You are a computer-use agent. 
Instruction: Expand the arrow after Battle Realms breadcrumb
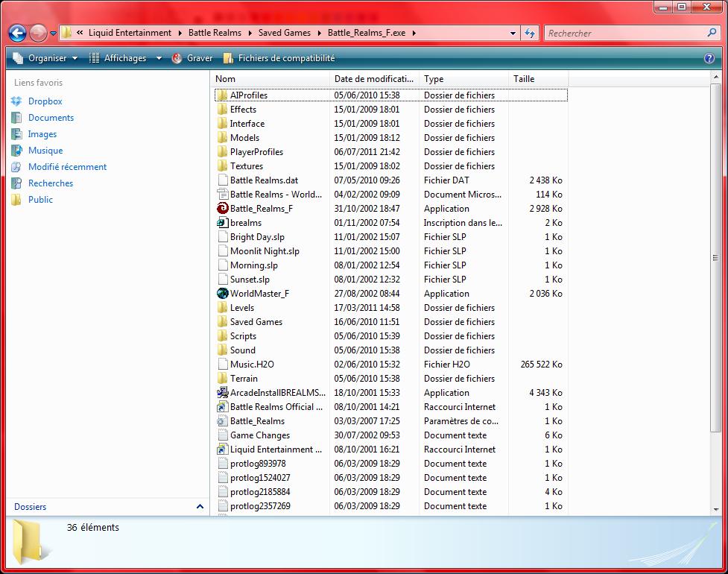pyautogui.click(x=250, y=33)
